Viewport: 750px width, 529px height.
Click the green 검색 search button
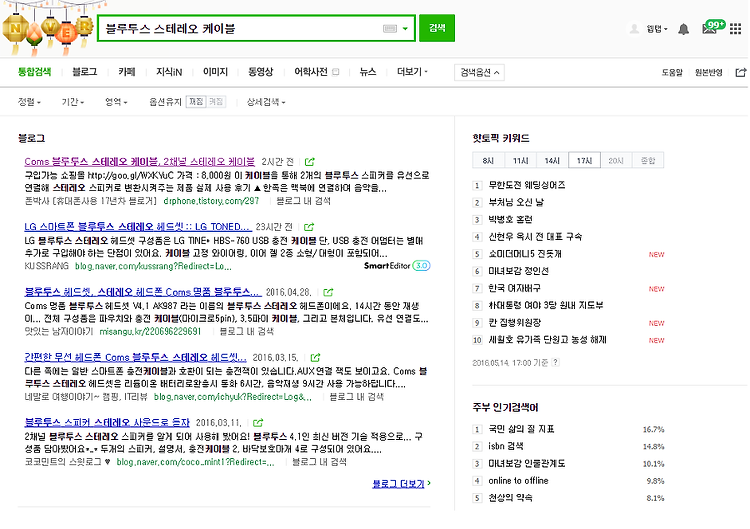tap(437, 28)
